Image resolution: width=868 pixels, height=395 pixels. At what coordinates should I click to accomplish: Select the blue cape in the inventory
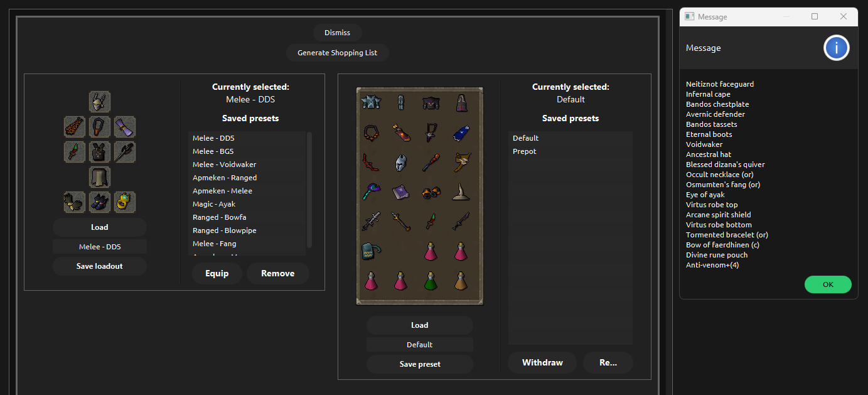[461, 133]
